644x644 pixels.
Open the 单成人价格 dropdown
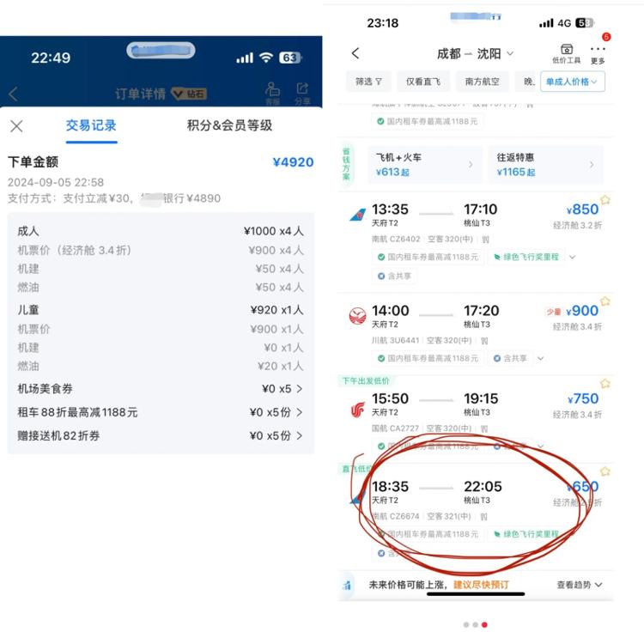[x=572, y=82]
